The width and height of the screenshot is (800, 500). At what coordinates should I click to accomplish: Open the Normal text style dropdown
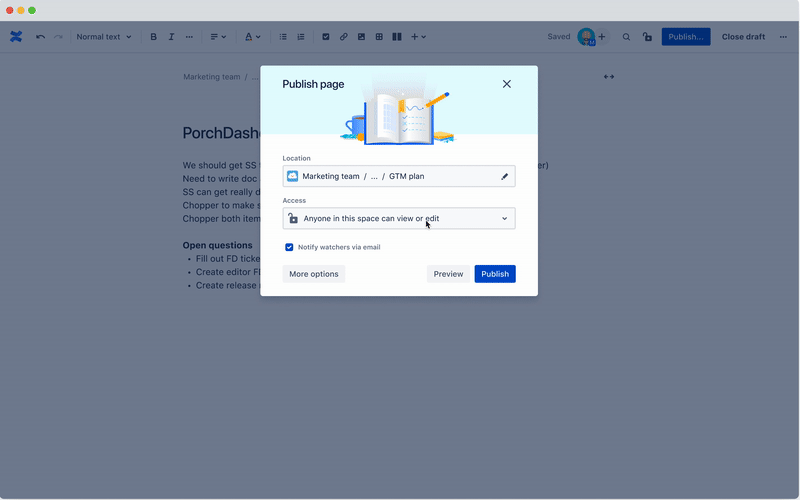[104, 37]
